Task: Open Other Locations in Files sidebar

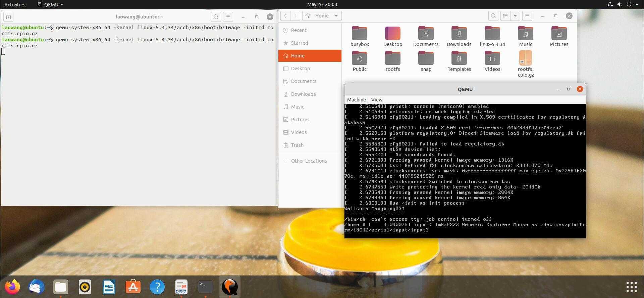Action: click(x=310, y=161)
